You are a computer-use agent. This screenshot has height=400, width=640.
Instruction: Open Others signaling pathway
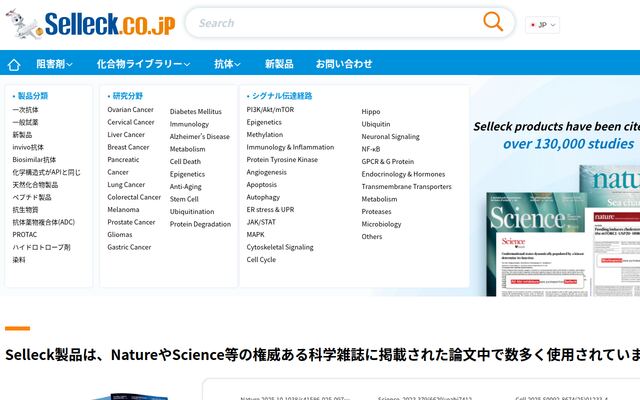(372, 237)
